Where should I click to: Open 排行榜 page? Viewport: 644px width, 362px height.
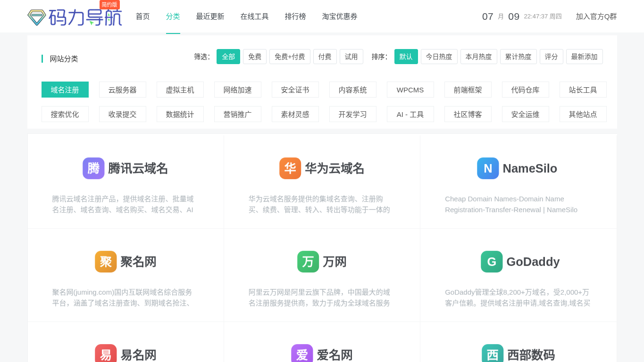coord(295,16)
